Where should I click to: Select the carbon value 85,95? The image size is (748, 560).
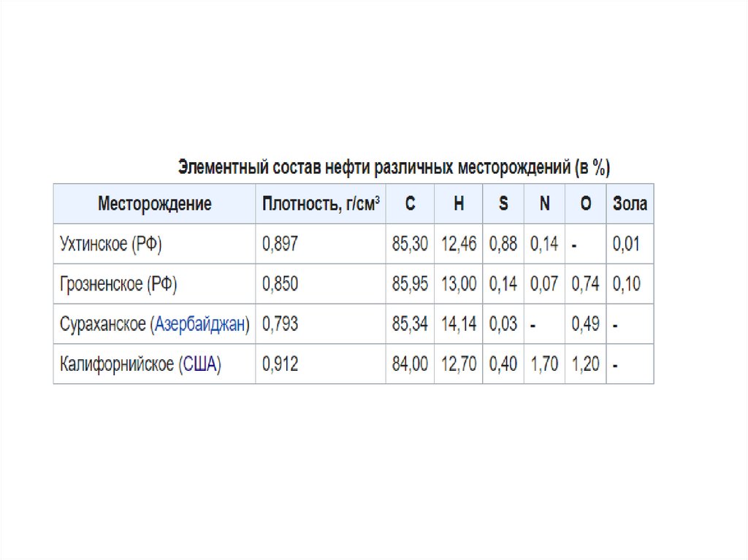click(411, 284)
